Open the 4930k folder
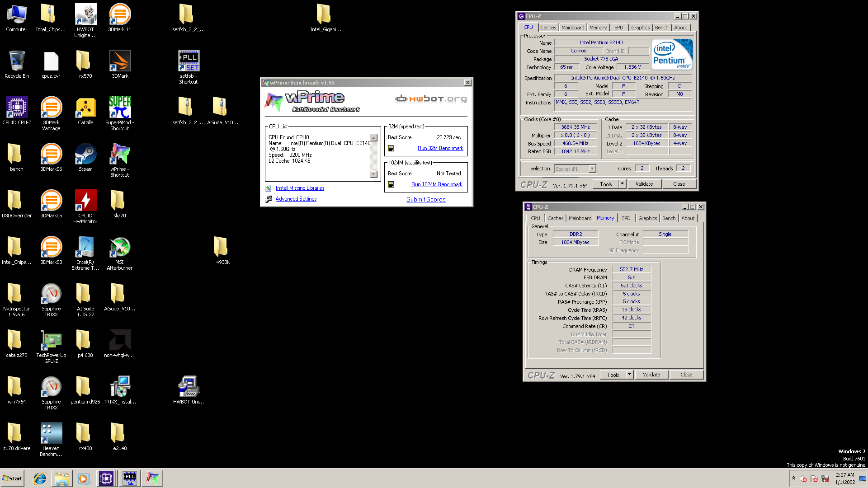The width and height of the screenshot is (868, 488). tap(223, 251)
